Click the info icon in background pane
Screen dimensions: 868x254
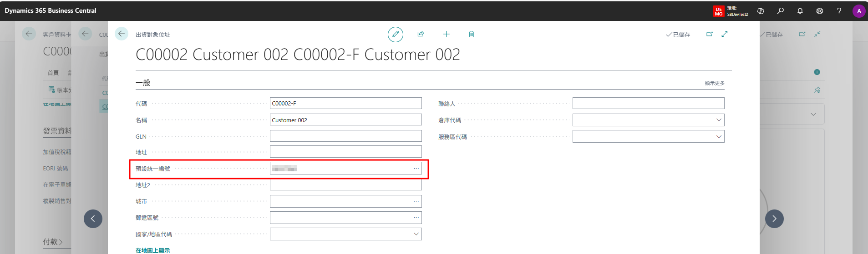click(x=817, y=72)
